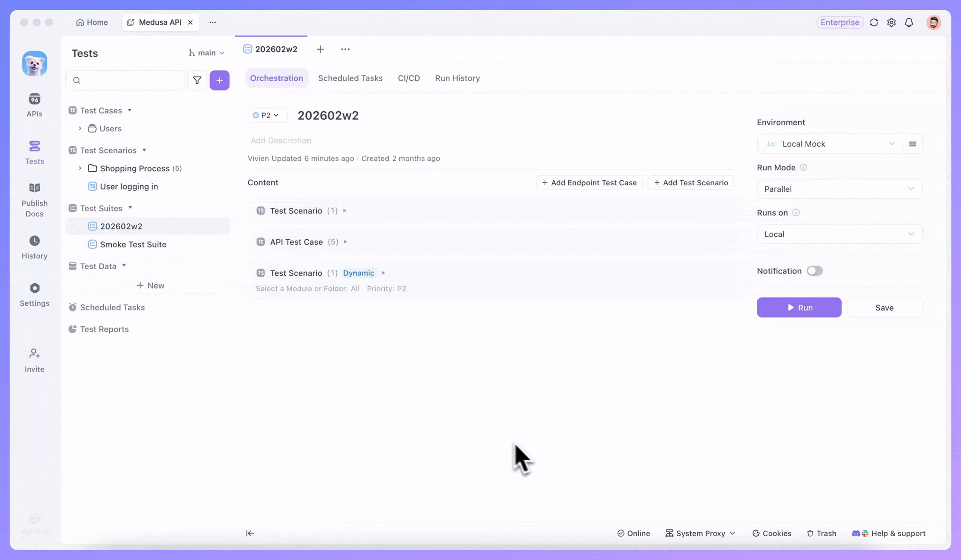Image resolution: width=961 pixels, height=560 pixels.
Task: Open the user avatar profile menu
Action: point(933,22)
